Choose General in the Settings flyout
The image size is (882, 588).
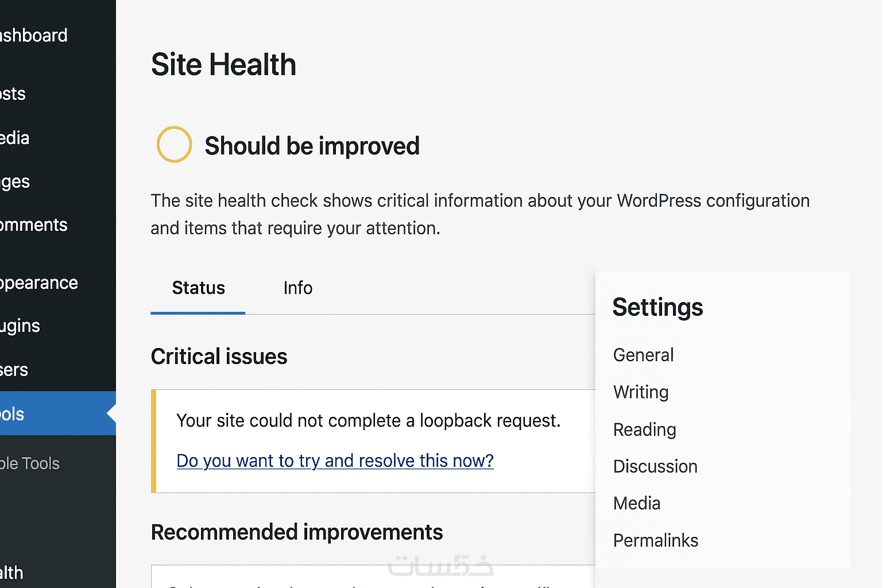(x=643, y=355)
